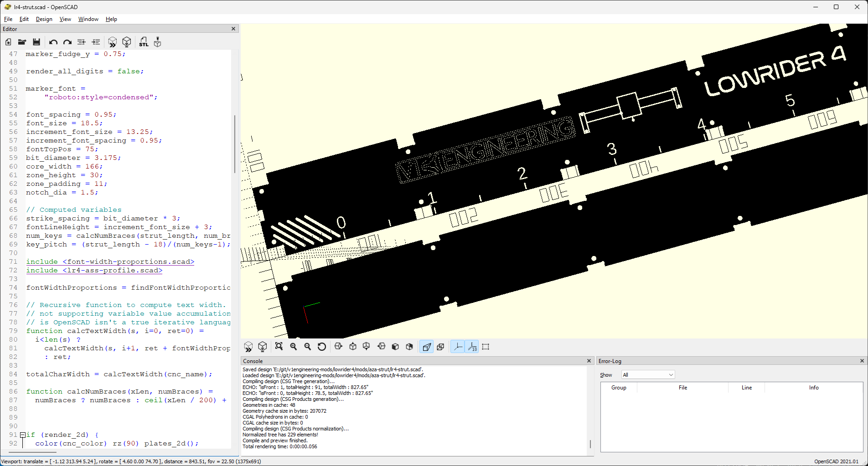The image size is (868, 466).
Task: Click the Line column header in the Error-Log
Action: (x=746, y=388)
